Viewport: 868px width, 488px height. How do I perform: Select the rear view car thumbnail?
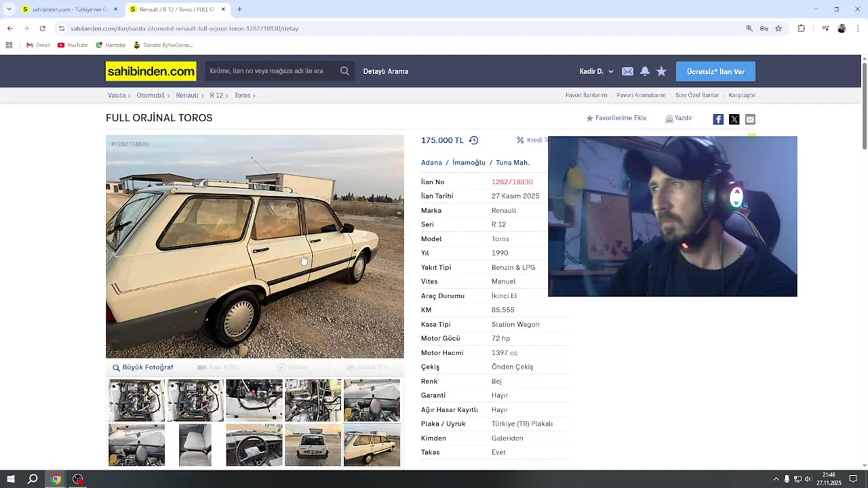pos(313,445)
